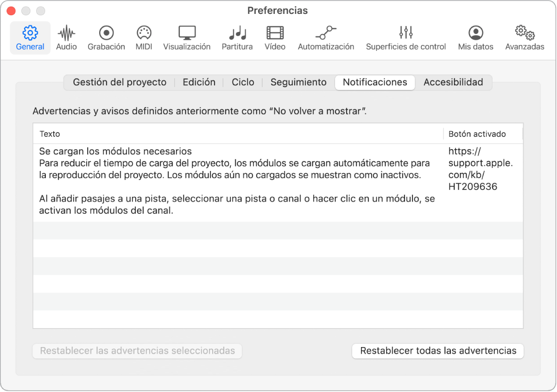Screen dimensions: 557x392
Task: Open the Audio preferences pane
Action: pos(66,37)
